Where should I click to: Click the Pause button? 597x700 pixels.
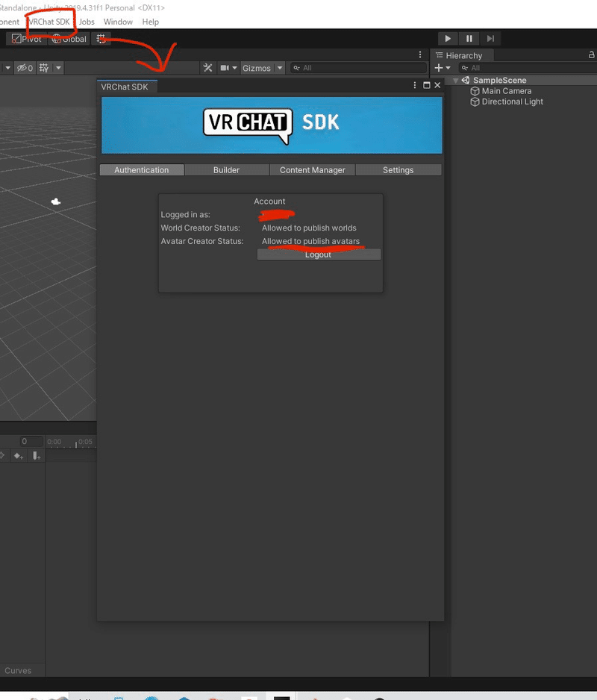point(469,38)
